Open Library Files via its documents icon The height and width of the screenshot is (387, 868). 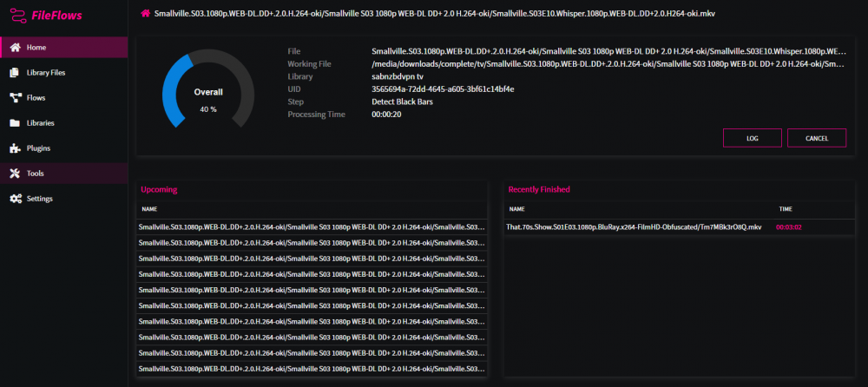(x=16, y=73)
